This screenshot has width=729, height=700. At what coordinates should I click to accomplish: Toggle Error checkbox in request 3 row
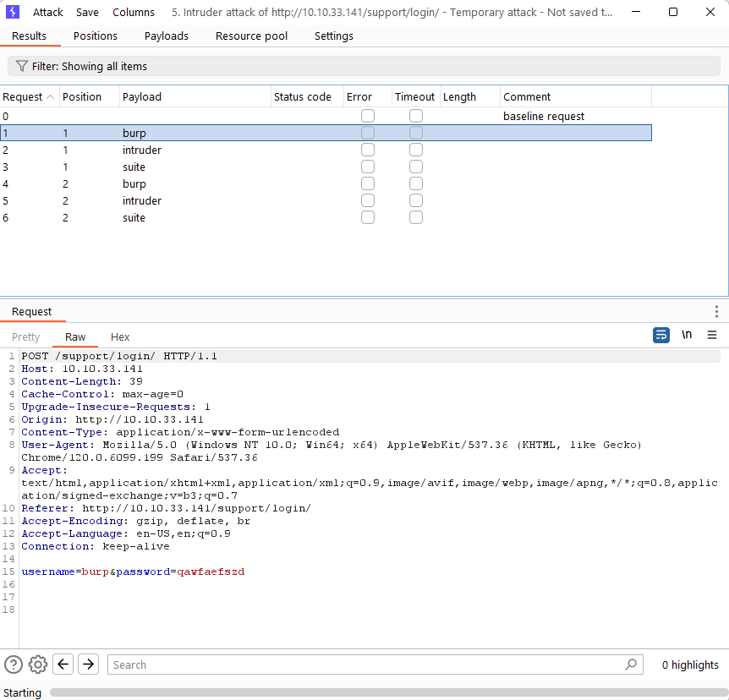pyautogui.click(x=367, y=167)
